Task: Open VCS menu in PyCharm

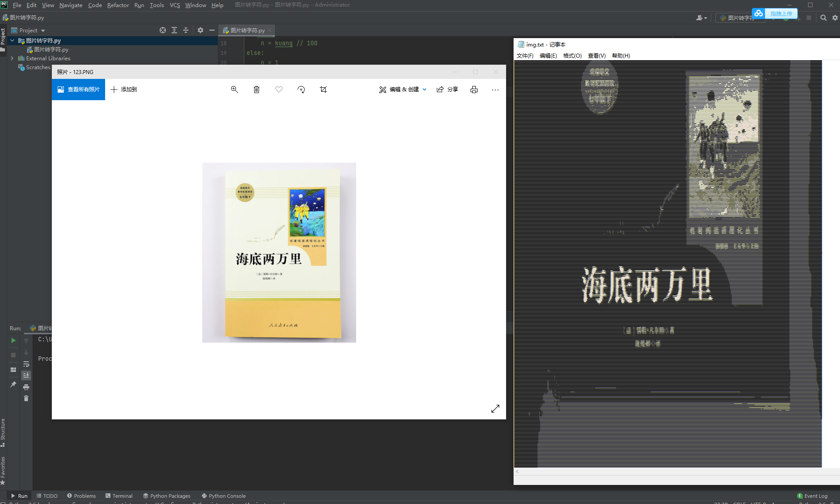Action: point(175,5)
